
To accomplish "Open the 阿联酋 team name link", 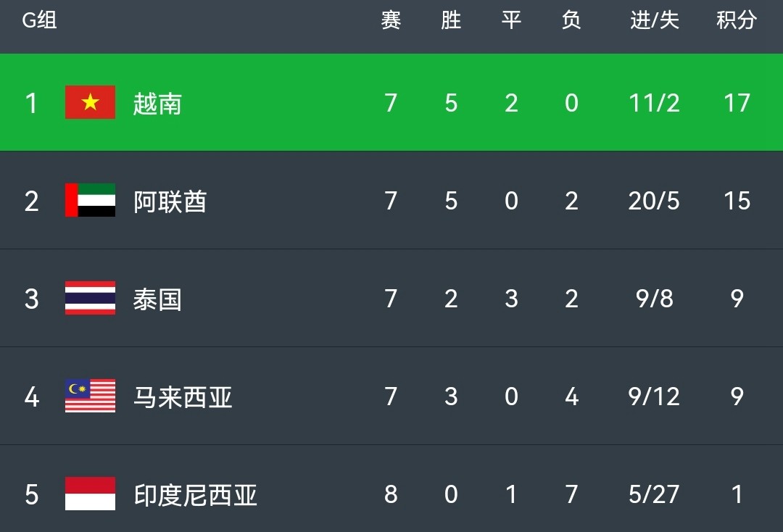I will pyautogui.click(x=170, y=201).
